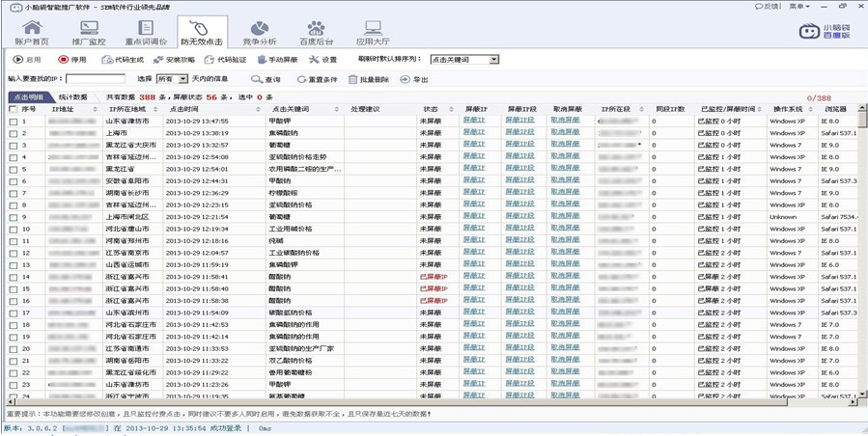Open the 推广监控 monitor icon
Viewport: 868px width, 436px height.
(89, 34)
